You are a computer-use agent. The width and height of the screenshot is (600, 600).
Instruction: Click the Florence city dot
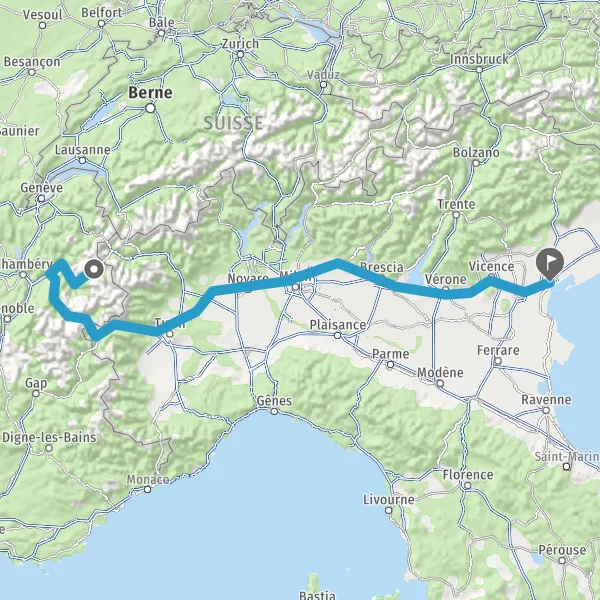click(468, 486)
